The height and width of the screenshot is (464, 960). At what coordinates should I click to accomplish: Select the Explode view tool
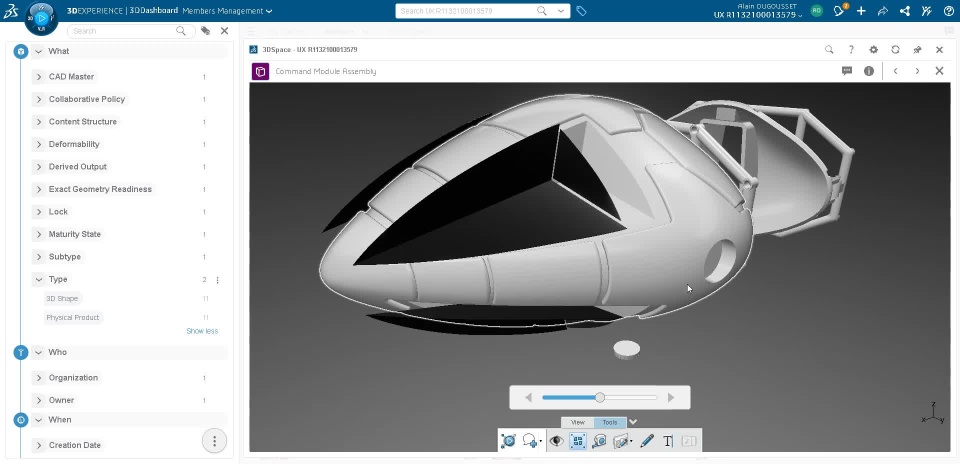click(x=577, y=441)
